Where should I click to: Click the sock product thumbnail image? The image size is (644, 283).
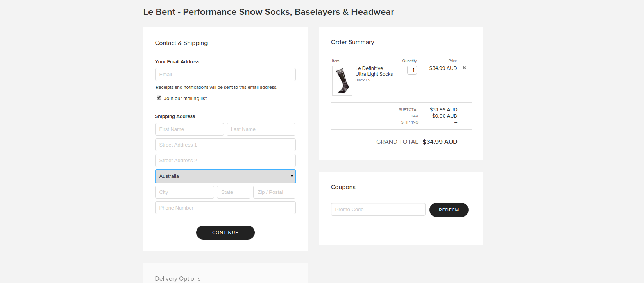point(342,81)
